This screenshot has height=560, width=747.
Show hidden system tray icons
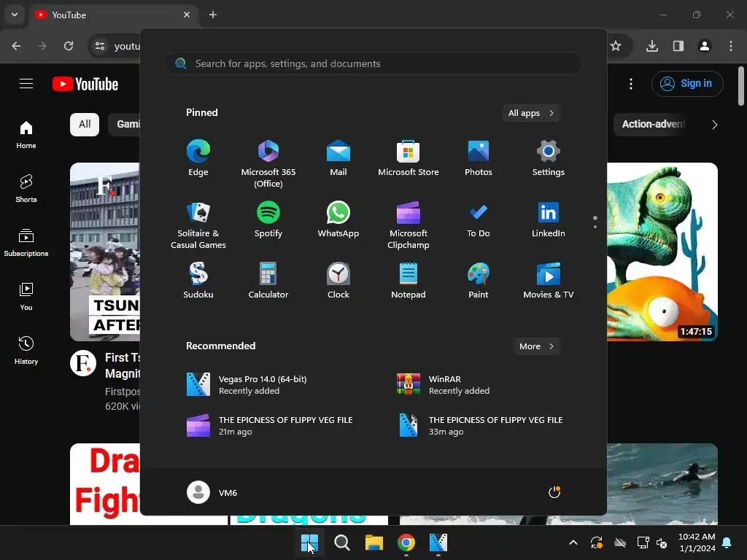click(573, 542)
